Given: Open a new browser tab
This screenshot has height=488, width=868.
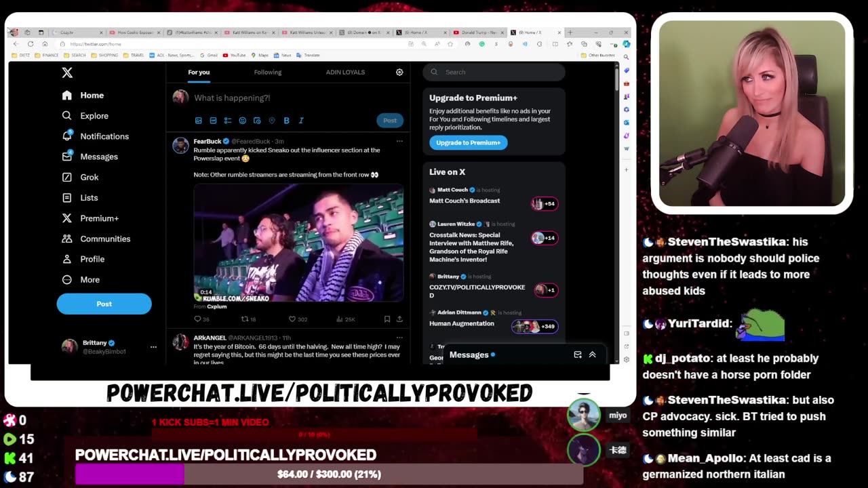Looking at the screenshot, I should pos(570,33).
